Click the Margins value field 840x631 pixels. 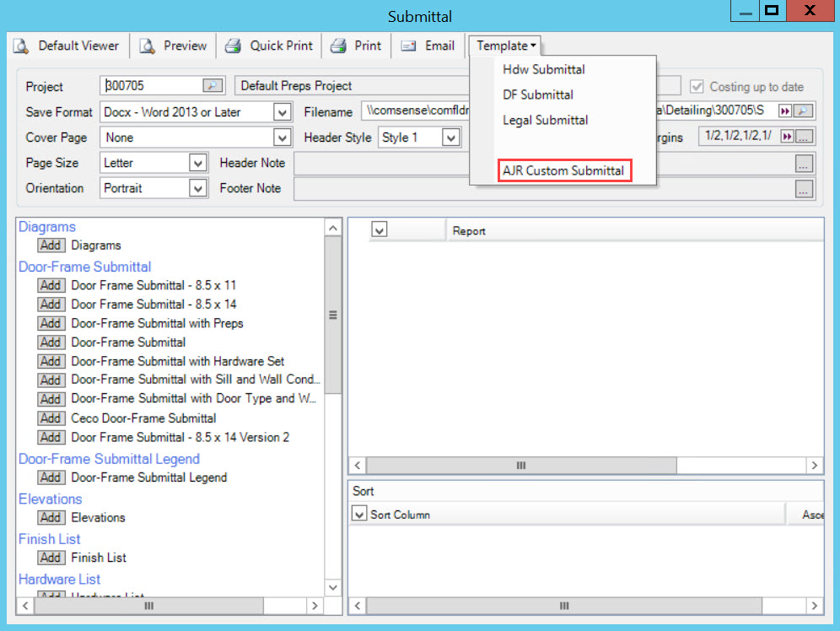(740, 136)
